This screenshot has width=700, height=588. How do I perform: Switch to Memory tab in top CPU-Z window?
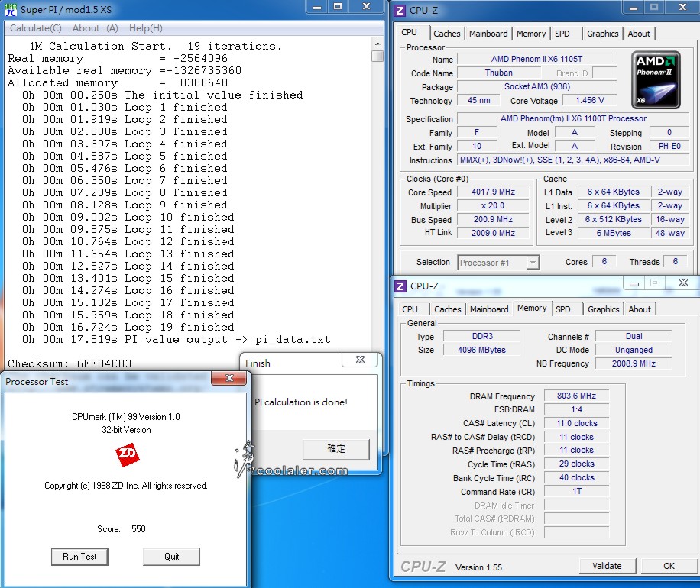point(531,34)
